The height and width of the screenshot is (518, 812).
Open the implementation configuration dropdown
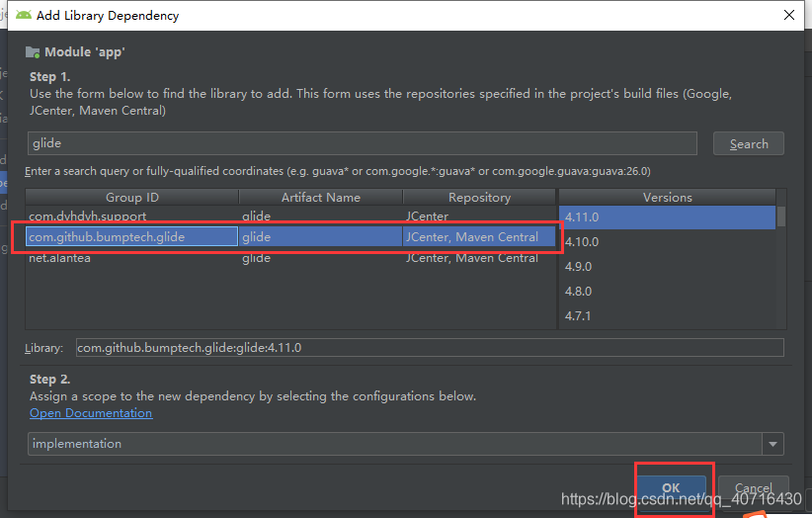click(405, 444)
